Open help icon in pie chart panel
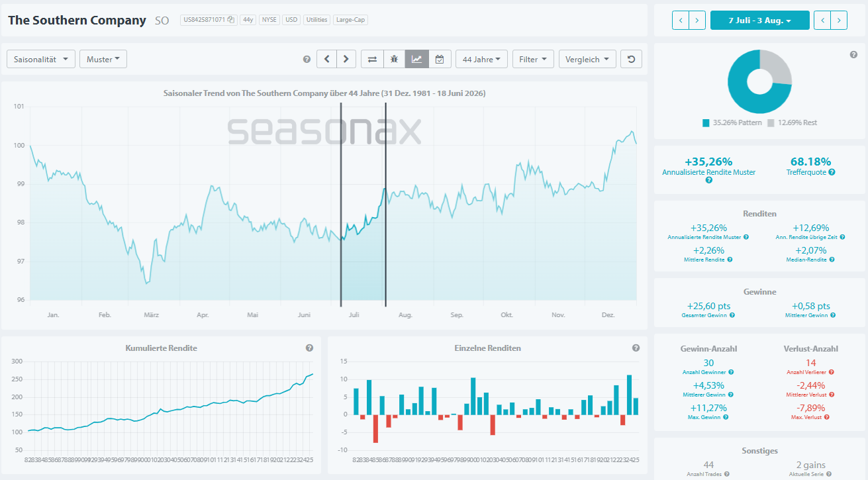The width and height of the screenshot is (868, 480). pos(853,54)
